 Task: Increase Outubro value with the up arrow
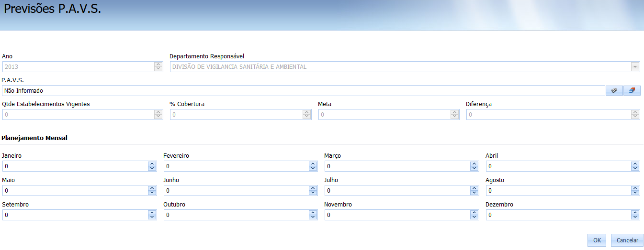pos(313,212)
